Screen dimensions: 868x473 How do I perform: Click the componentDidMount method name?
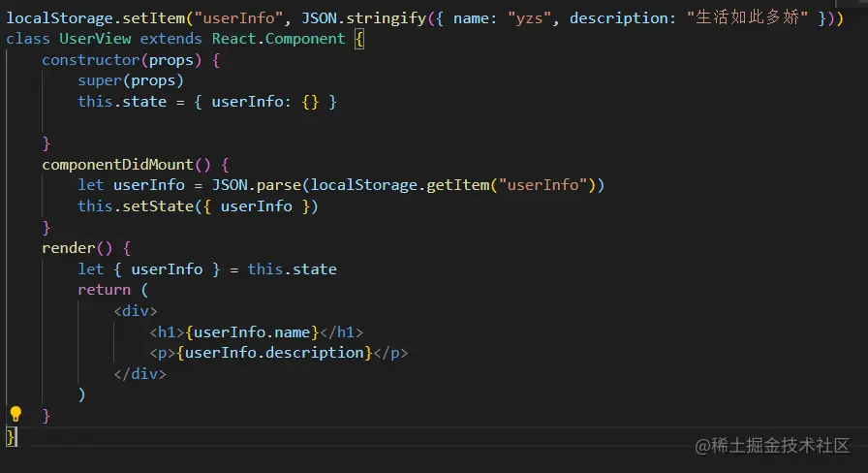click(117, 165)
